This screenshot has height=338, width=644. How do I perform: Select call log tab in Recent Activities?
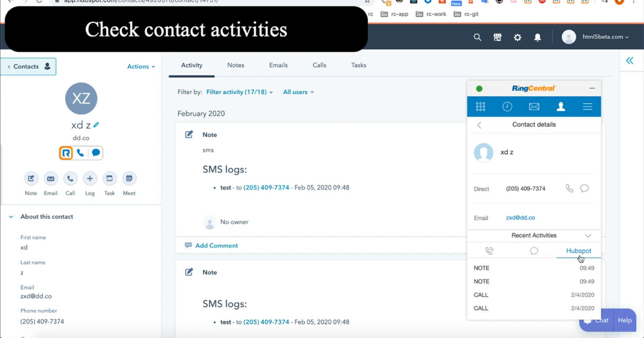coord(489,251)
